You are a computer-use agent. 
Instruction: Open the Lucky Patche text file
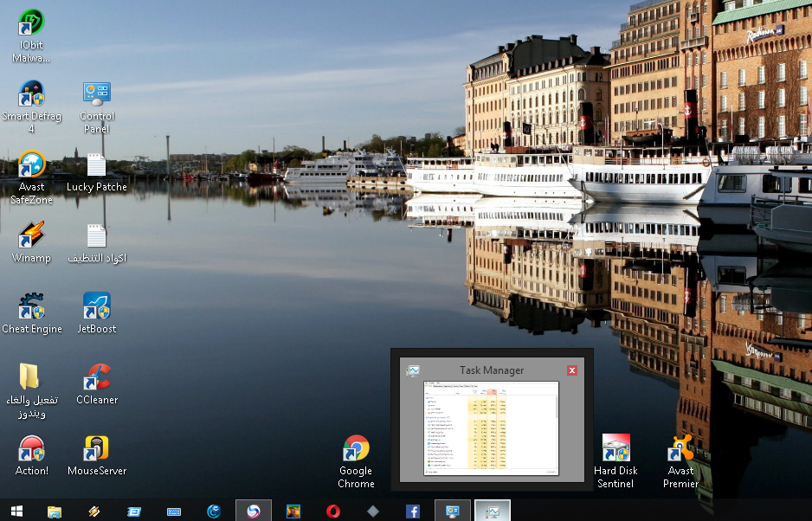[97, 165]
